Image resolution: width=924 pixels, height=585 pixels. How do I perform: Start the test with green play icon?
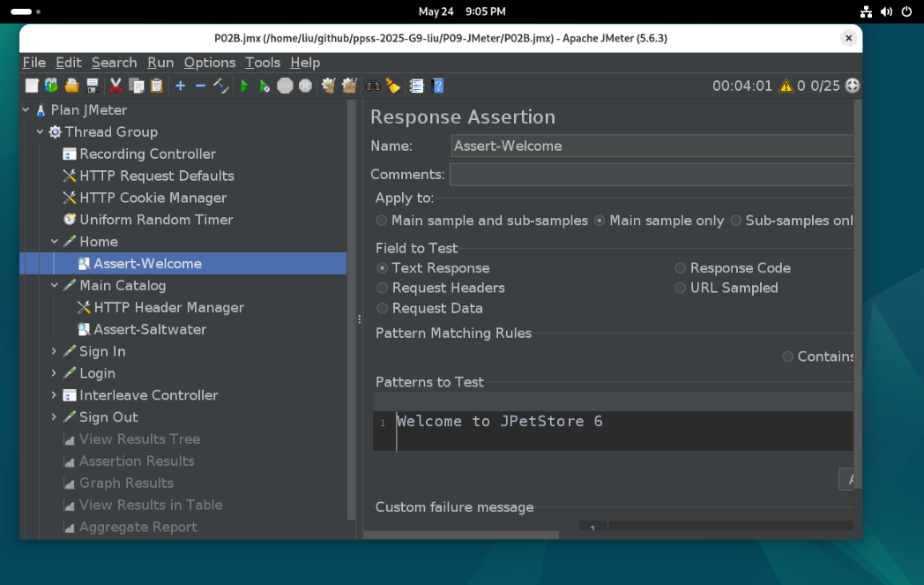tap(244, 86)
